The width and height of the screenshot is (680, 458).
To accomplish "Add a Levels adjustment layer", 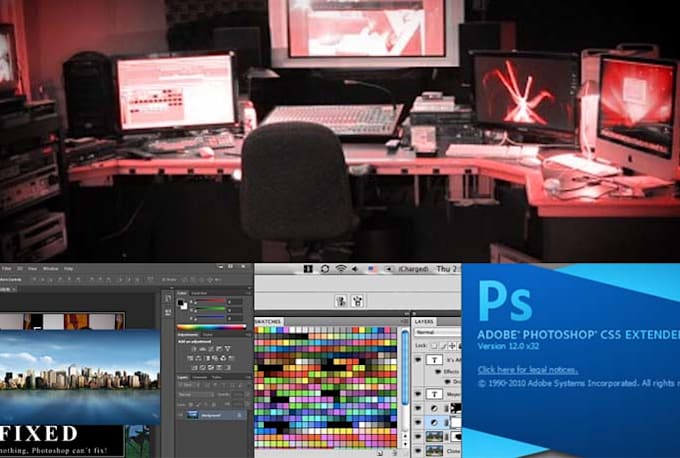I will [203, 349].
